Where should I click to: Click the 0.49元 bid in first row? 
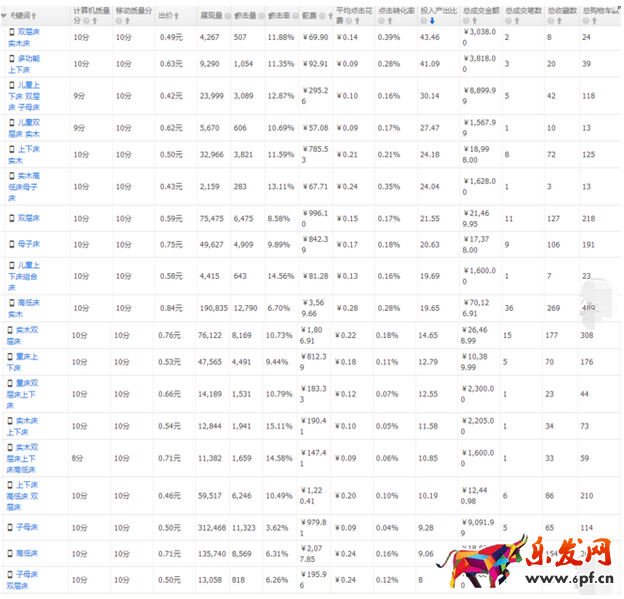coord(171,37)
